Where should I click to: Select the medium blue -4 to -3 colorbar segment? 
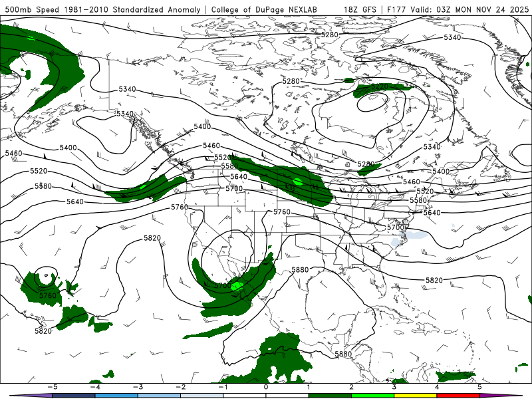click(116, 396)
